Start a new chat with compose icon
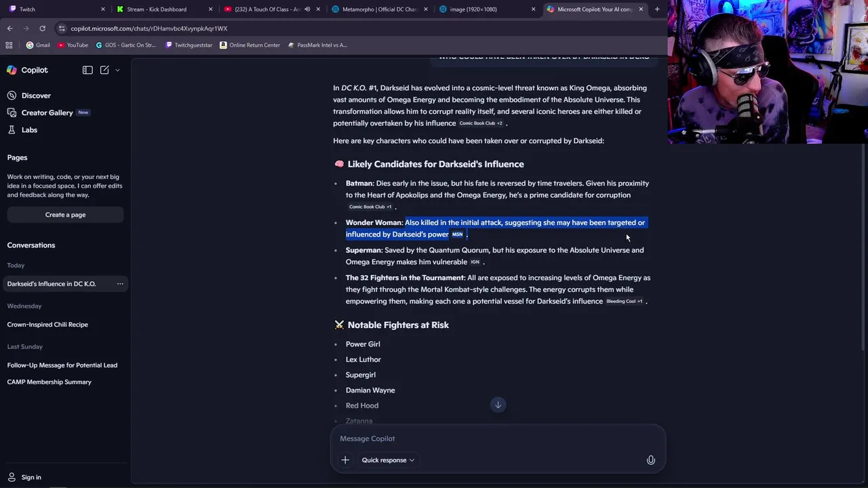 tap(104, 70)
